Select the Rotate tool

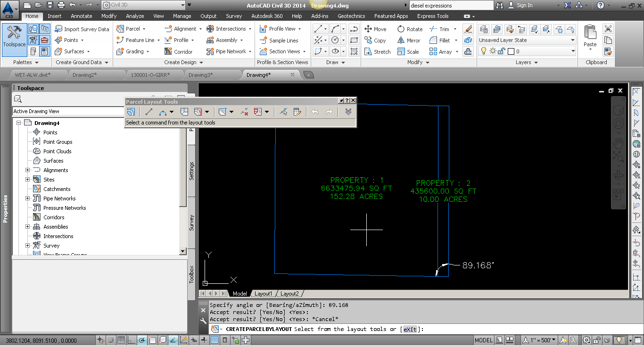coord(410,29)
